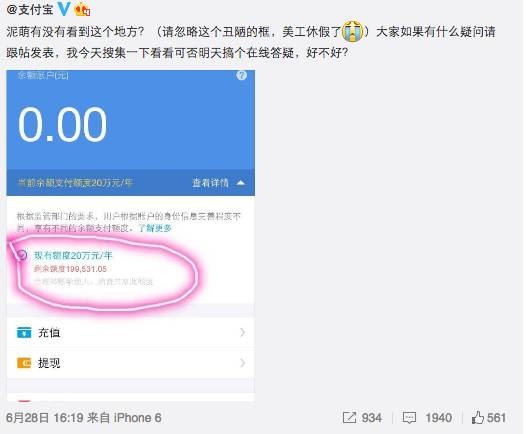Click the 6月28日 16:19 timestamp
This screenshot has width=526, height=434.
click(x=45, y=418)
